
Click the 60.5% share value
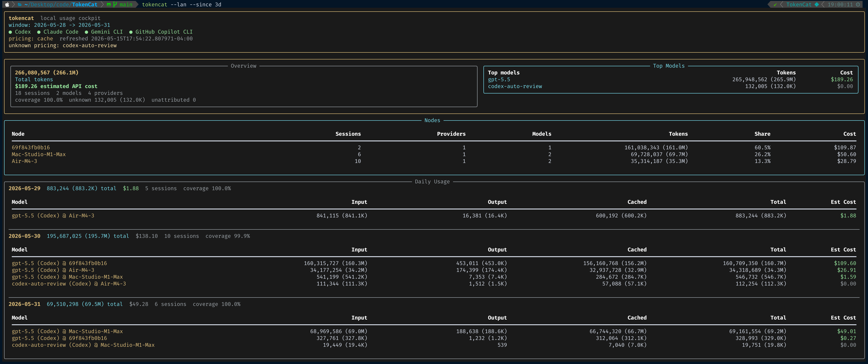coord(762,148)
